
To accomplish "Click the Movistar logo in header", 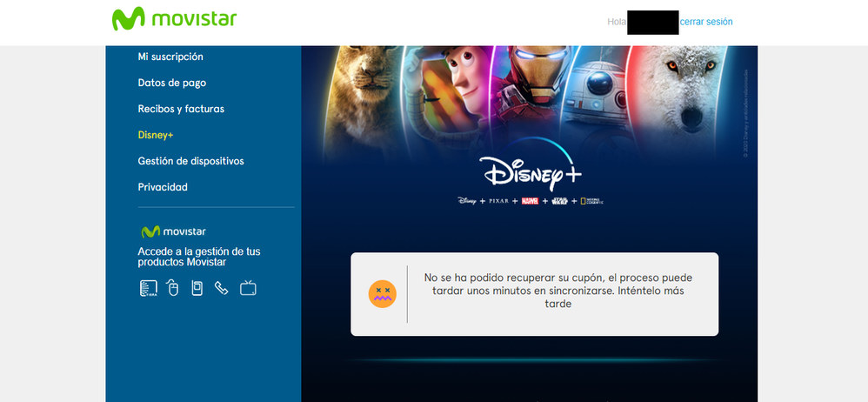I will (x=174, y=19).
